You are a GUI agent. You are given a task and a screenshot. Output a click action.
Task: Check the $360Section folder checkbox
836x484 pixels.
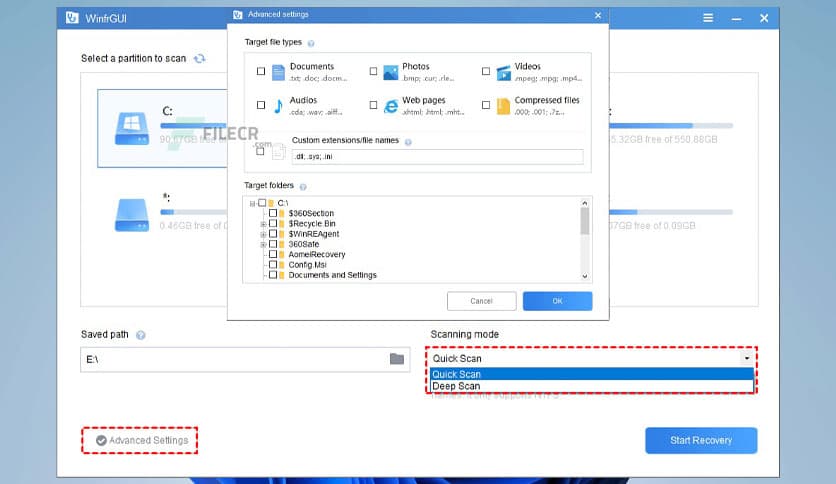[x=273, y=213]
